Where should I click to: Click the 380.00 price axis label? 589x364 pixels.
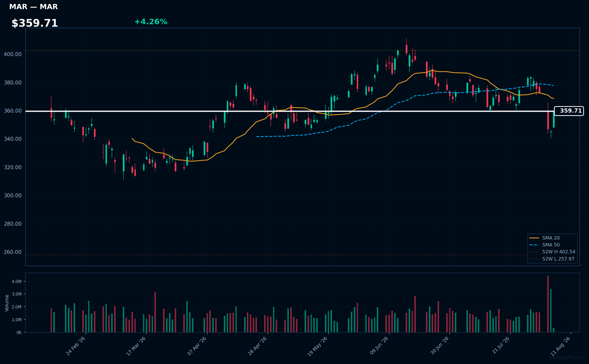(x=13, y=82)
